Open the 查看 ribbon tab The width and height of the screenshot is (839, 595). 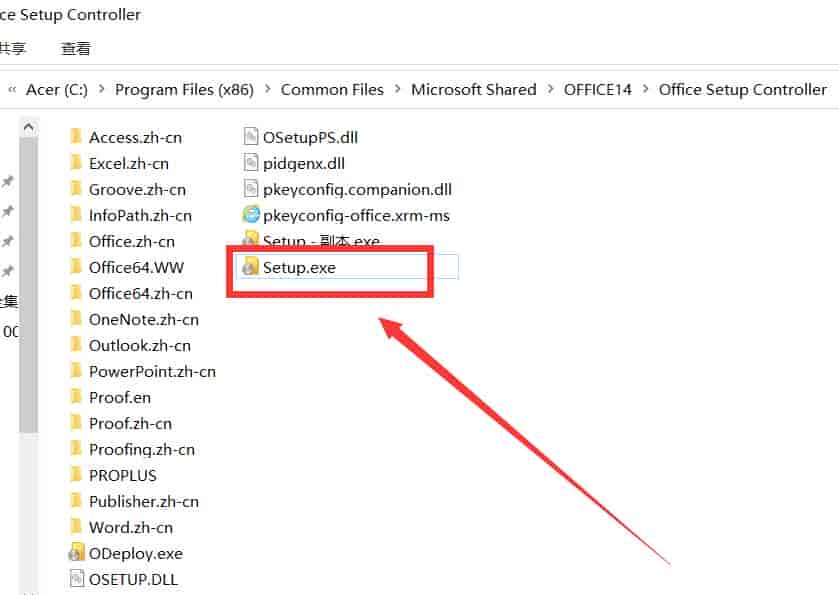75,49
